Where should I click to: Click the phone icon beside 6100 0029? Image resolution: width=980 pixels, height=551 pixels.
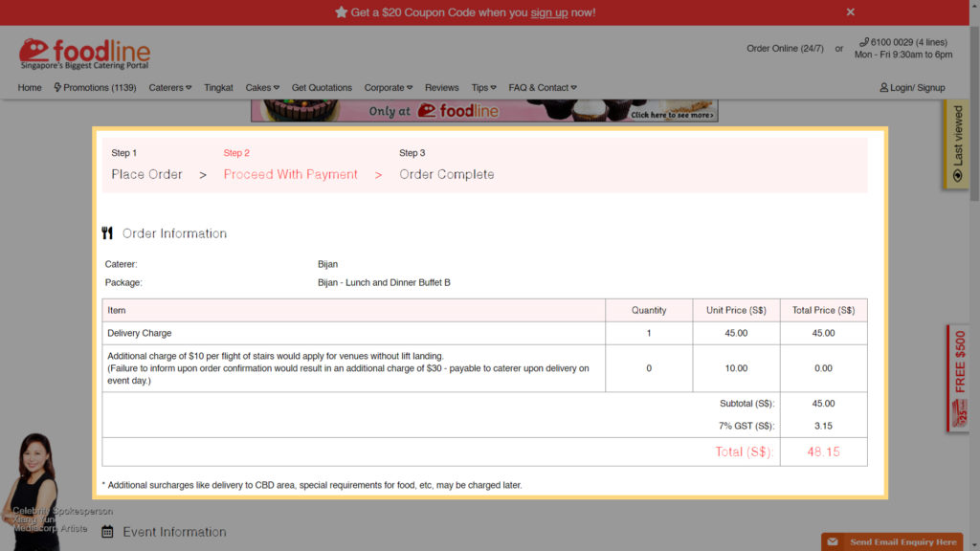point(863,42)
